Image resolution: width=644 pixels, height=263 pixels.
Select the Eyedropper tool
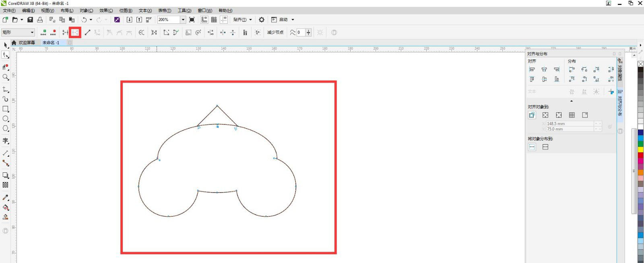pos(6,197)
